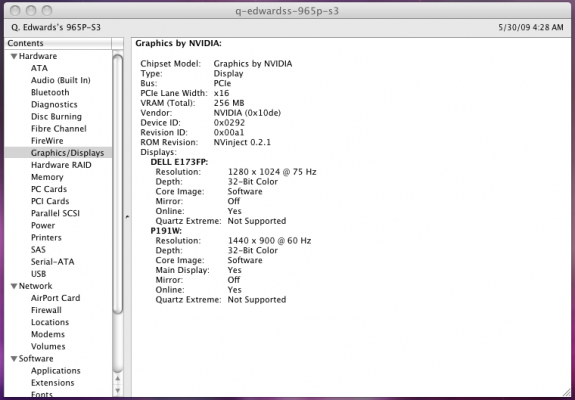The height and width of the screenshot is (400, 575).
Task: Click the Hardware category label
Action: click(x=38, y=56)
